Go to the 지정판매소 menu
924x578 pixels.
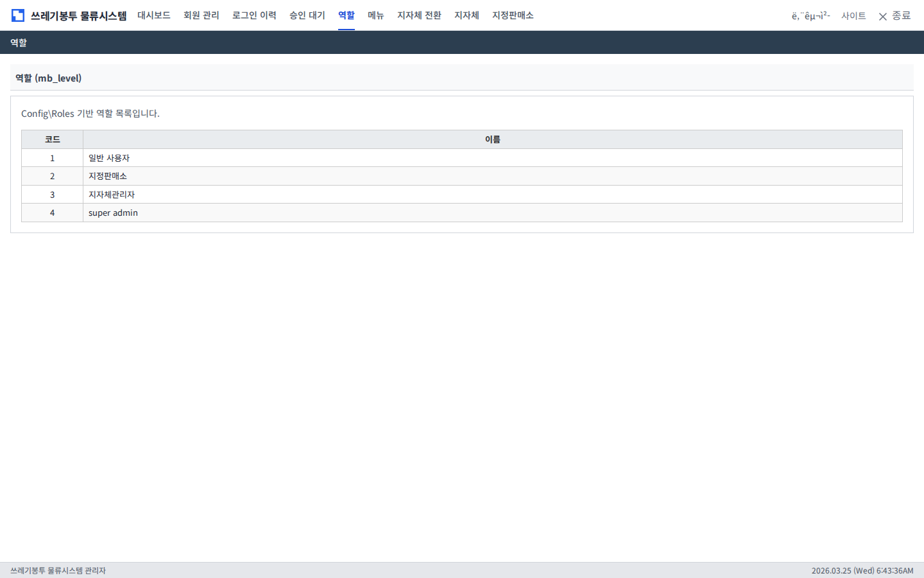pyautogui.click(x=513, y=15)
